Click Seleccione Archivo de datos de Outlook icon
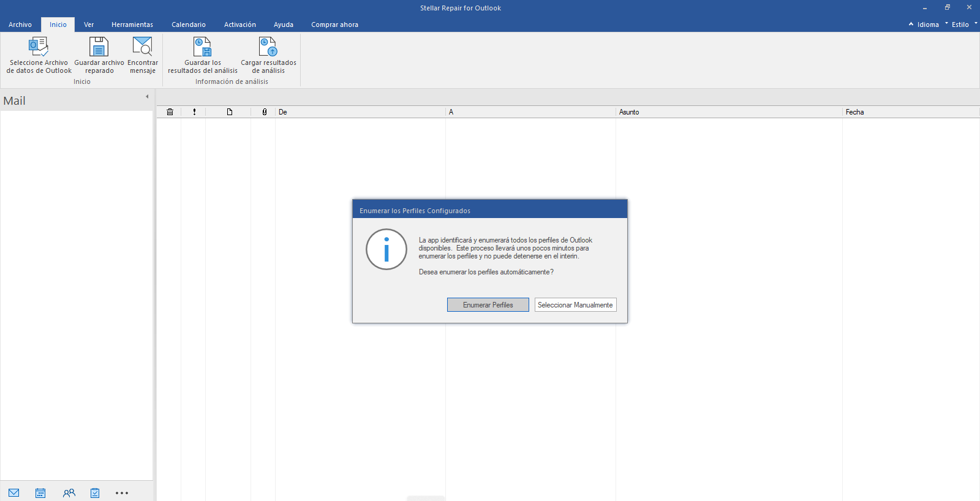This screenshot has width=980, height=501. 39,47
